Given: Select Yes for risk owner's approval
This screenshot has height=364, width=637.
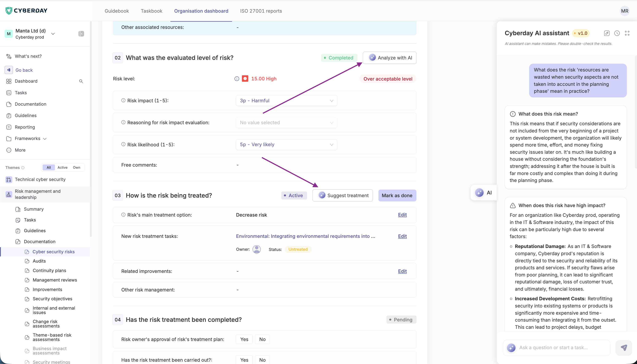Looking at the screenshot, I should (244, 339).
